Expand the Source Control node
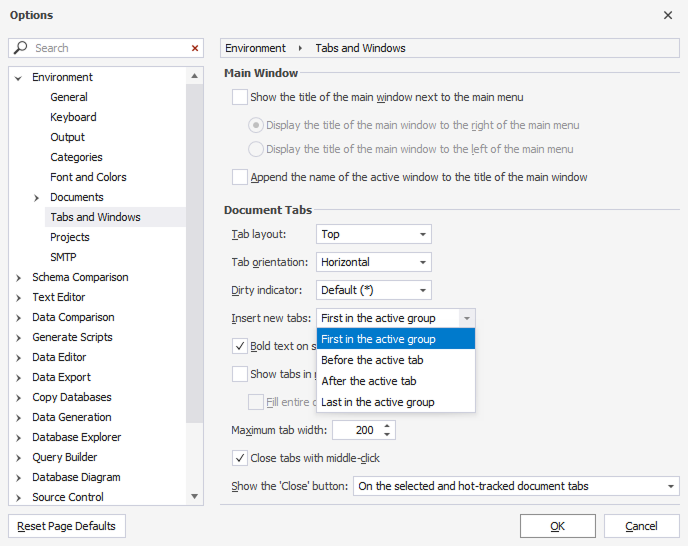 click(x=18, y=498)
